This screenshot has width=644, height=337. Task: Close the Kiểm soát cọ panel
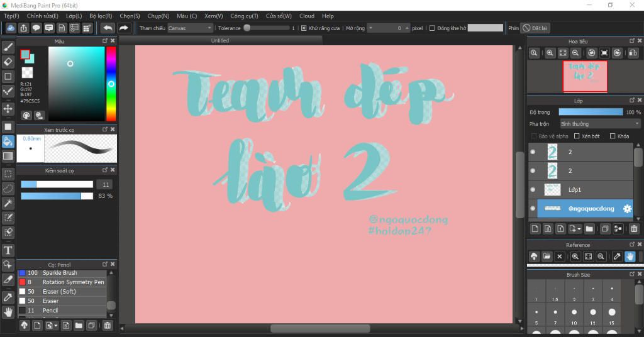113,170
